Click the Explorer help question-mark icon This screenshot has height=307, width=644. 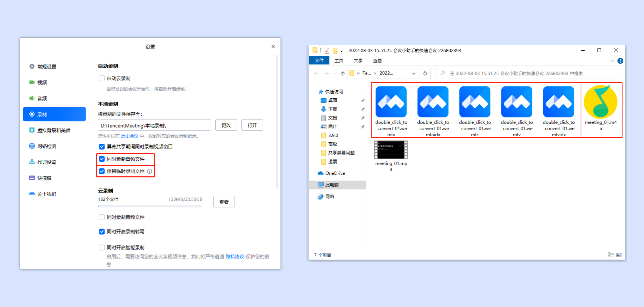click(x=620, y=61)
